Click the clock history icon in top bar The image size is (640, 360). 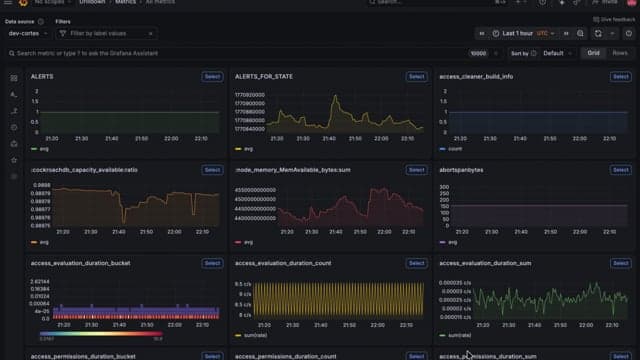click(542, 2)
